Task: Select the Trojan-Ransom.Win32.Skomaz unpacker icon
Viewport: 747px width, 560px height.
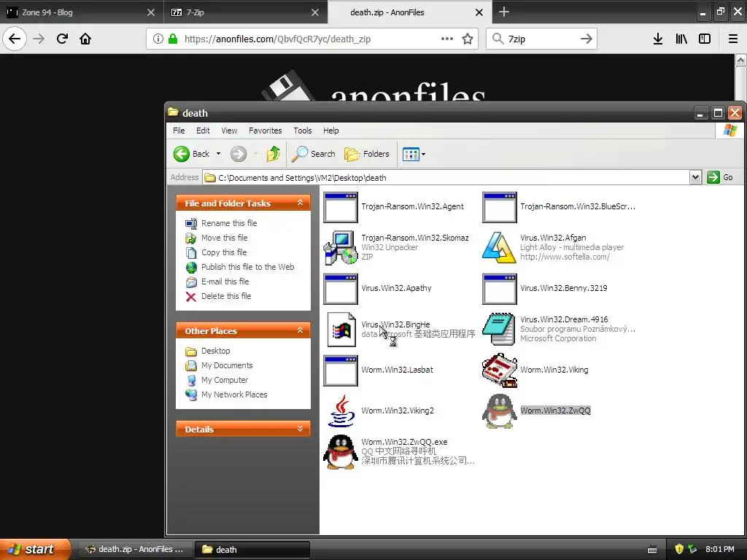Action: (x=340, y=248)
